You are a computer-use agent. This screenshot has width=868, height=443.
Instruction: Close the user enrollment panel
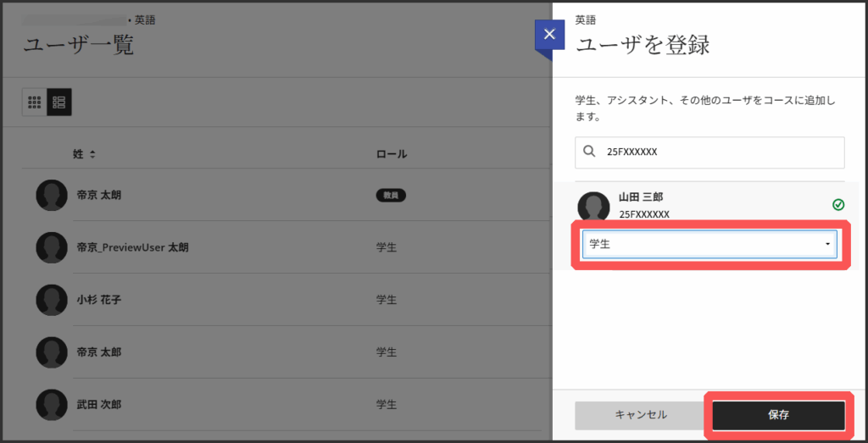click(x=548, y=35)
